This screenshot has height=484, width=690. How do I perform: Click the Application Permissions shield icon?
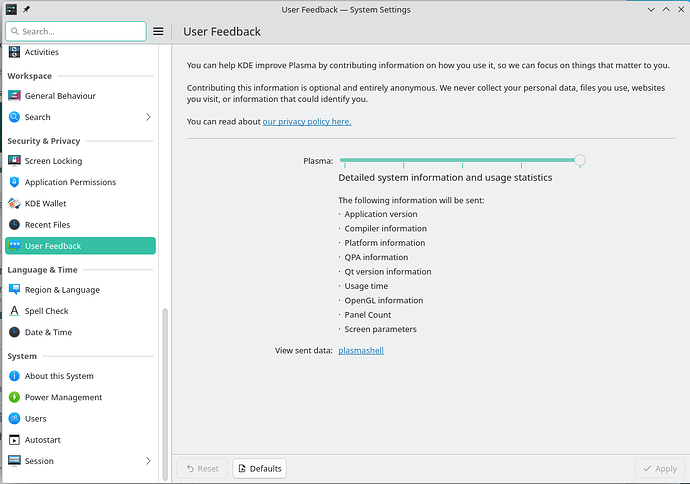coord(14,182)
